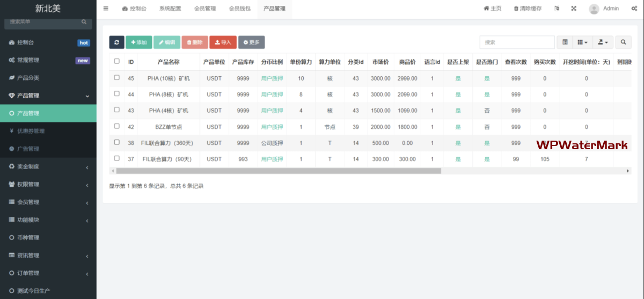Click the 搜索 input above the table
Screen dimensions: 644x299
pyautogui.click(x=517, y=42)
